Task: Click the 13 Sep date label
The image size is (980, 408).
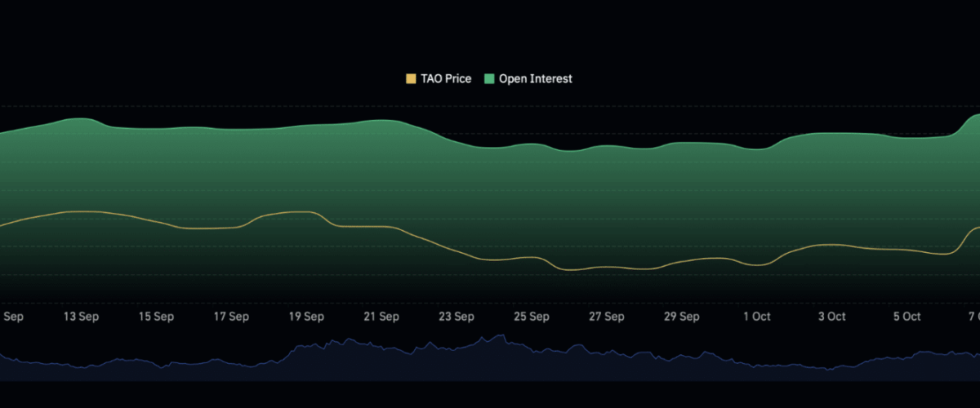Action: point(81,317)
